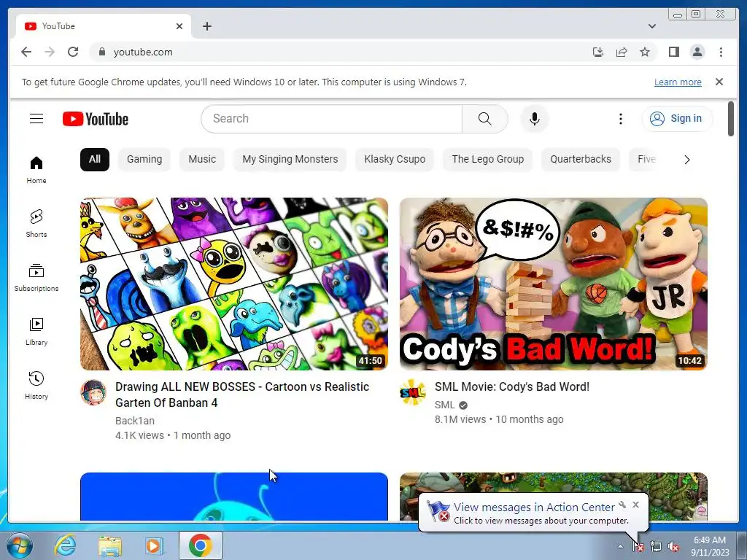747x560 pixels.
Task: Start voice search with microphone icon
Action: pyautogui.click(x=535, y=119)
